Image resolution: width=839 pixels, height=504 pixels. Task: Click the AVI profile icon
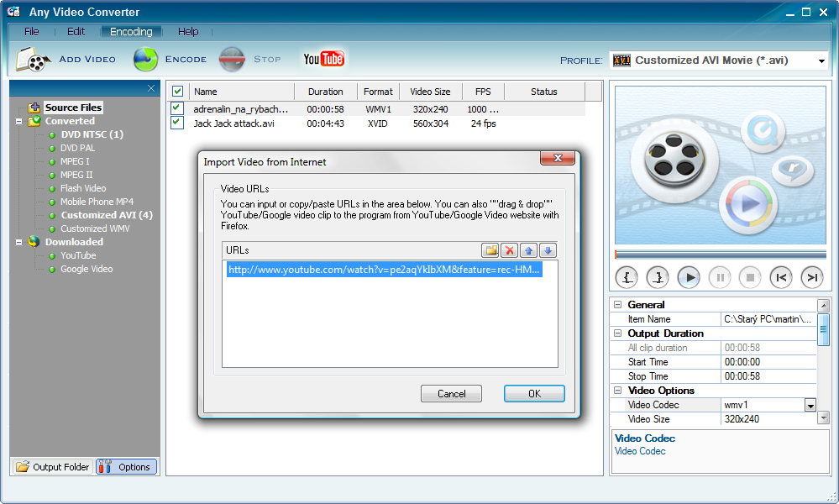coord(621,60)
